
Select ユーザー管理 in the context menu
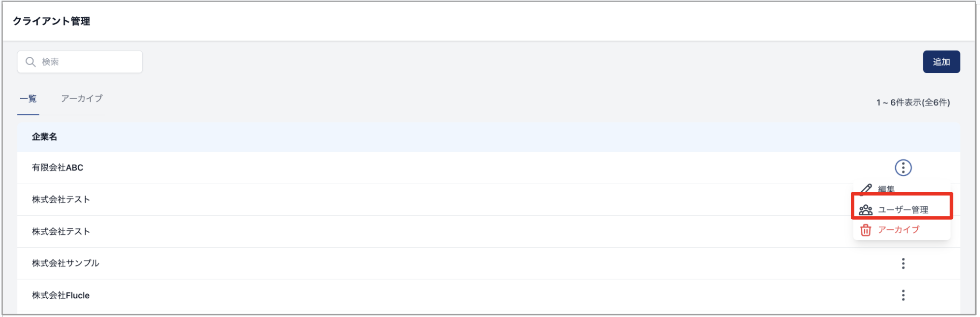point(901,210)
